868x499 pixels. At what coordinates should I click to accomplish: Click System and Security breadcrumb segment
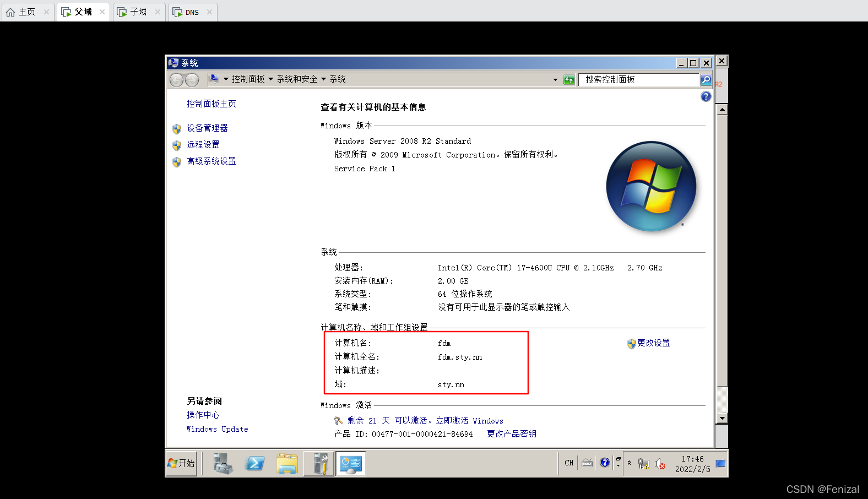pyautogui.click(x=297, y=79)
